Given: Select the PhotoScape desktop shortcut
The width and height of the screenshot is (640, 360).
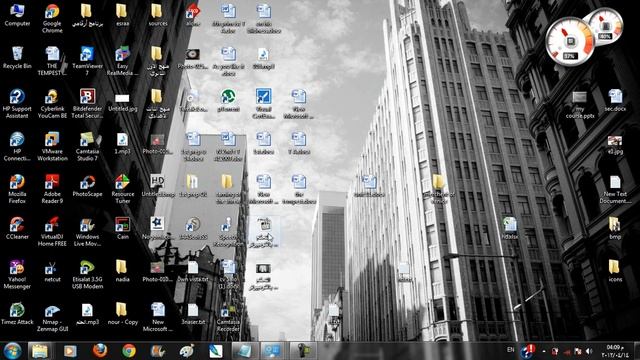Looking at the screenshot, I should 87,186.
